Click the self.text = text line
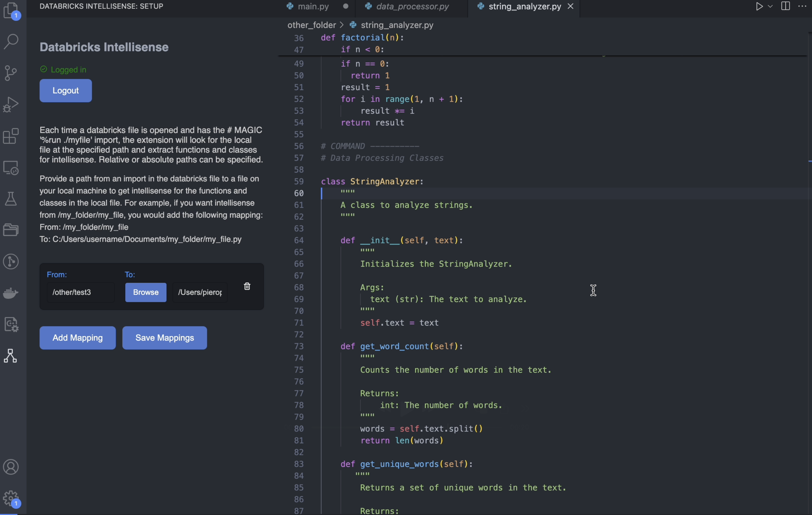The height and width of the screenshot is (515, 812). pos(399,323)
